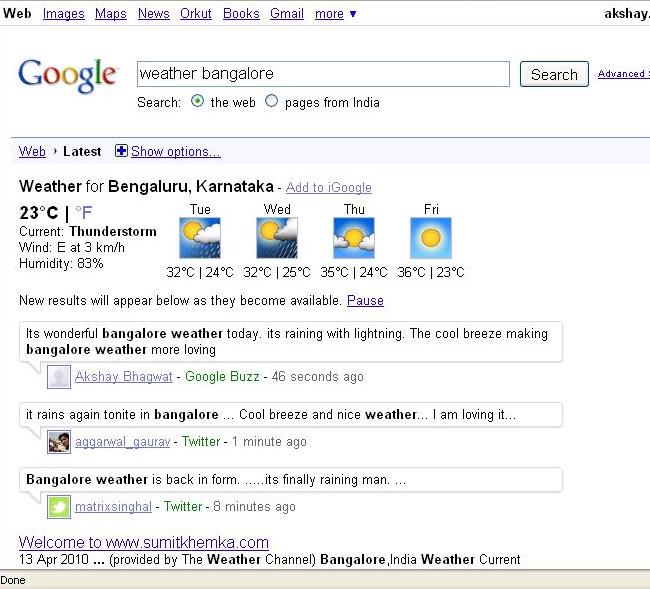Click "Google Buzz" source label
Viewport: 650px width, 589px height.
tap(222, 377)
